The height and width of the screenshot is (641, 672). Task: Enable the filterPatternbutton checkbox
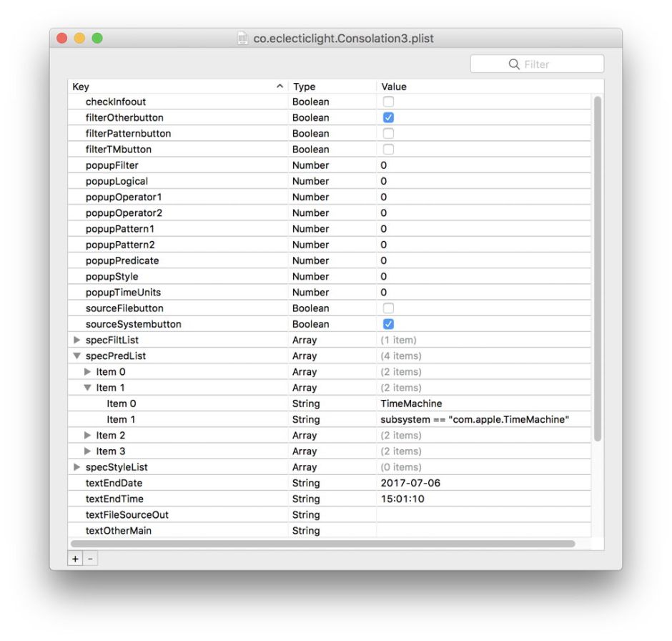pos(388,133)
